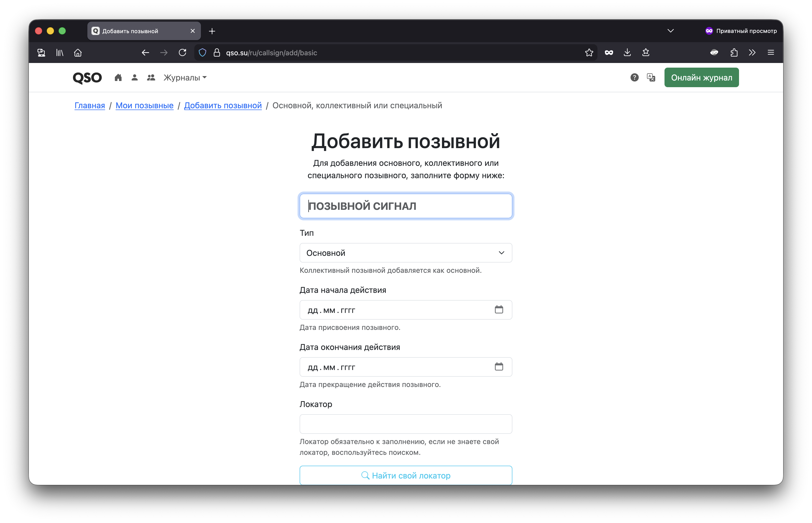Open the group users icon
Image resolution: width=812 pixels, height=523 pixels.
pyautogui.click(x=151, y=78)
